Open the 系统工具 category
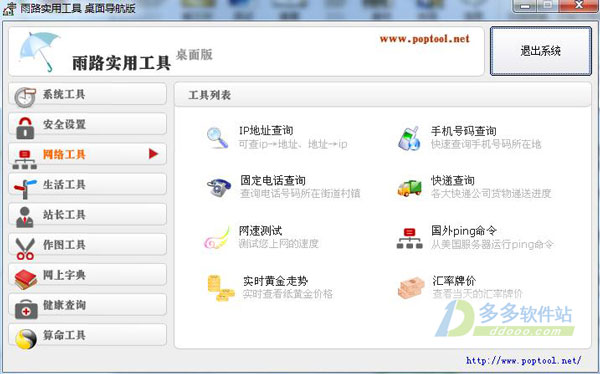600x374 pixels. 88,94
